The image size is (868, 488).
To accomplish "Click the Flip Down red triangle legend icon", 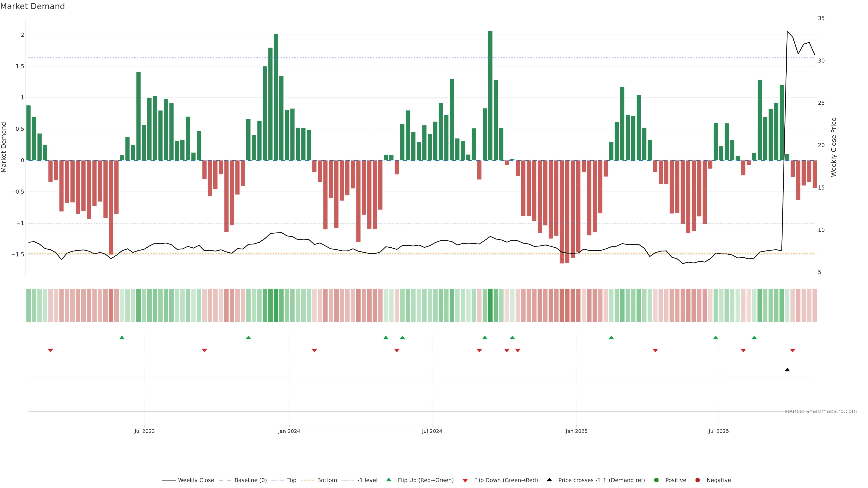I will coord(465,480).
